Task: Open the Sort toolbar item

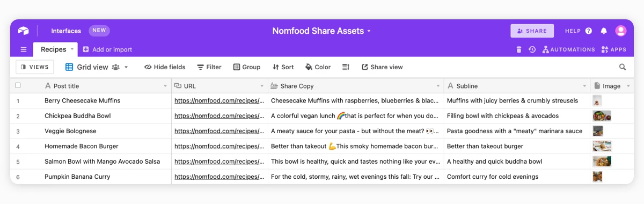Action: coord(283,67)
